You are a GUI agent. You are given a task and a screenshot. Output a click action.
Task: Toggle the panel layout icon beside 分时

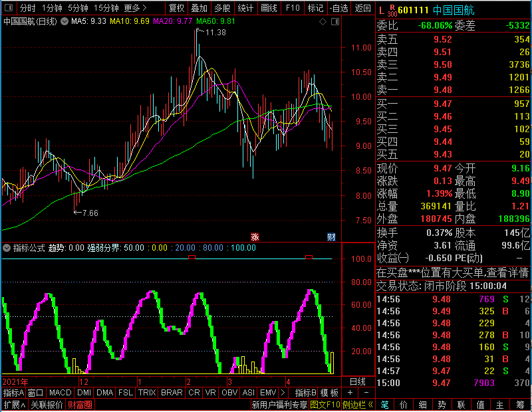point(9,7)
